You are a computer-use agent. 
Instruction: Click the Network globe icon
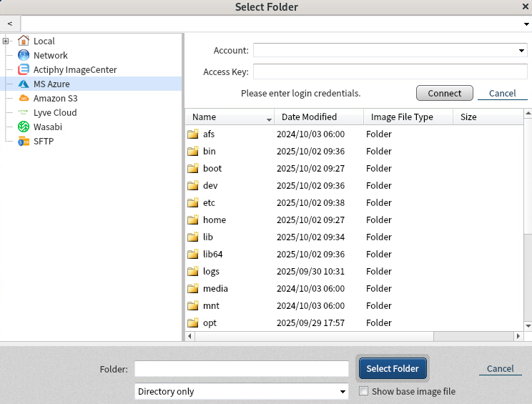click(24, 55)
